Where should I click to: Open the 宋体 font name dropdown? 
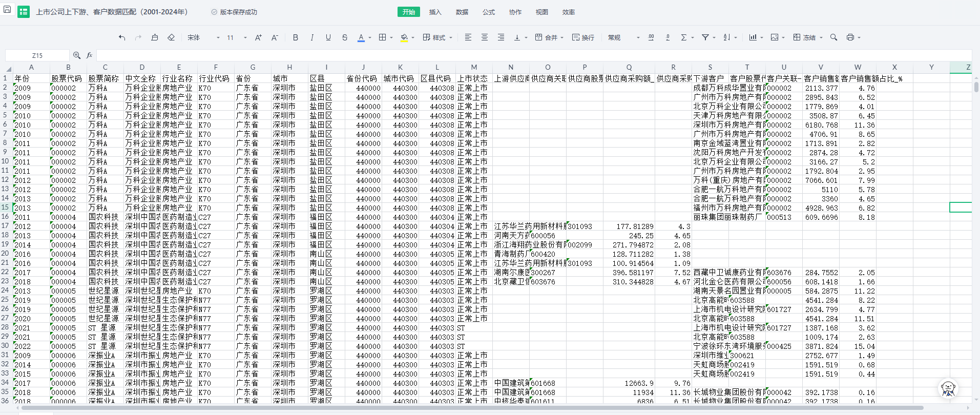click(203, 37)
